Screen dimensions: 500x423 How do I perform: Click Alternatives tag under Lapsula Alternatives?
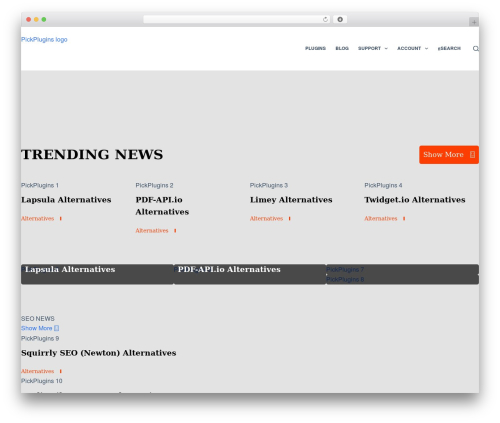(x=37, y=219)
